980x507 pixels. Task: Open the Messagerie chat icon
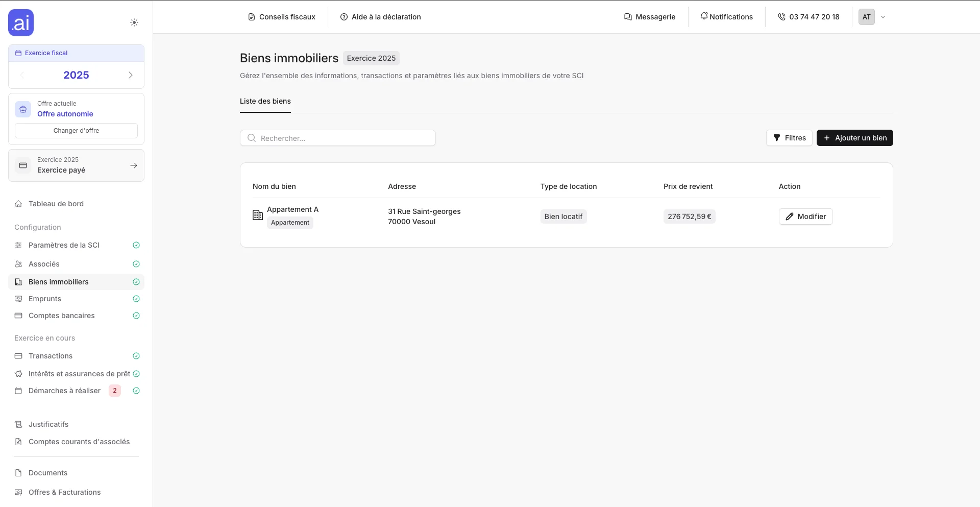point(628,17)
